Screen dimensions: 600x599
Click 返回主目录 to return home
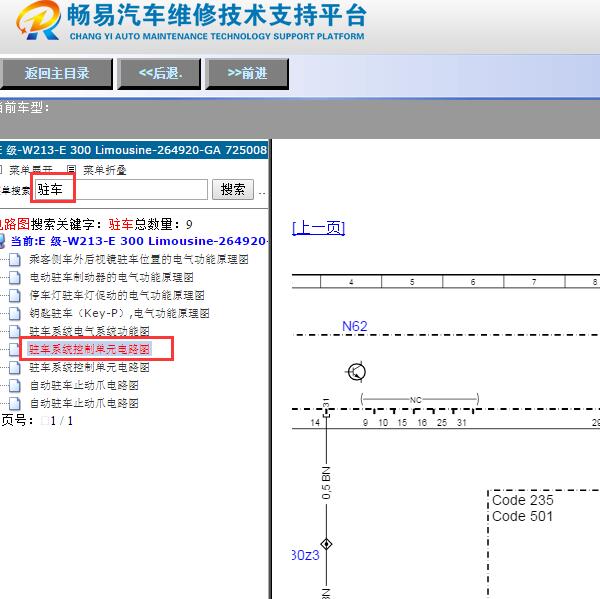point(56,73)
